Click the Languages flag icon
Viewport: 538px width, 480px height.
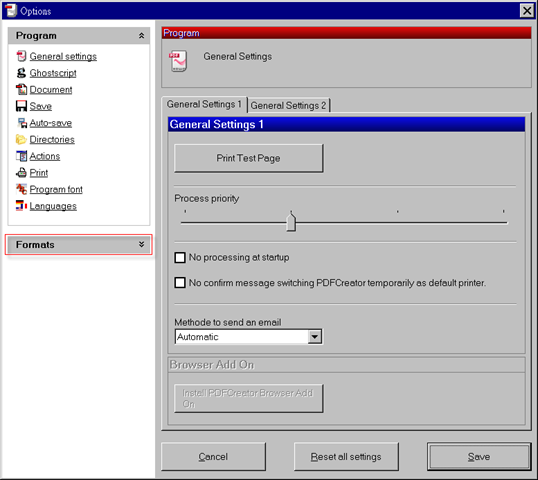21,206
